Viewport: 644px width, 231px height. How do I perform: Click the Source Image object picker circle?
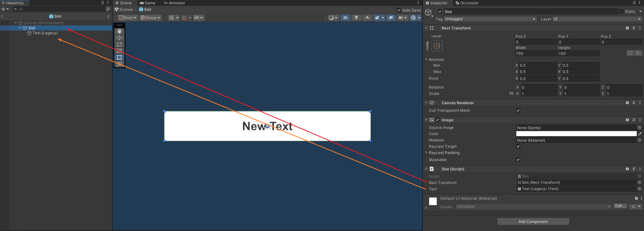tap(639, 128)
